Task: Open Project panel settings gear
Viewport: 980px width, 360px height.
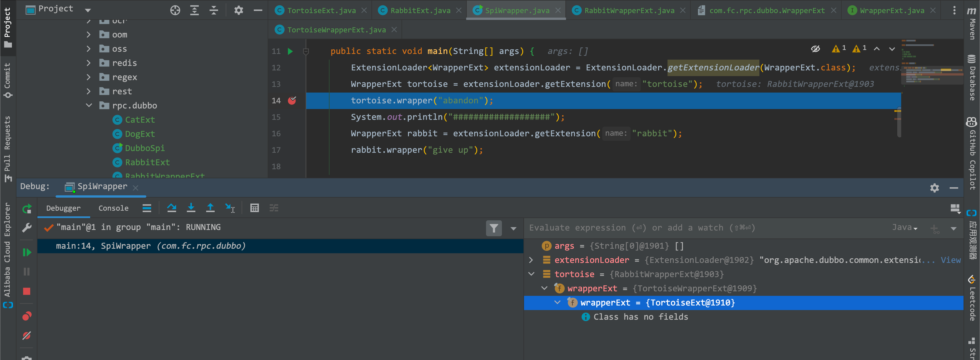Action: click(238, 10)
